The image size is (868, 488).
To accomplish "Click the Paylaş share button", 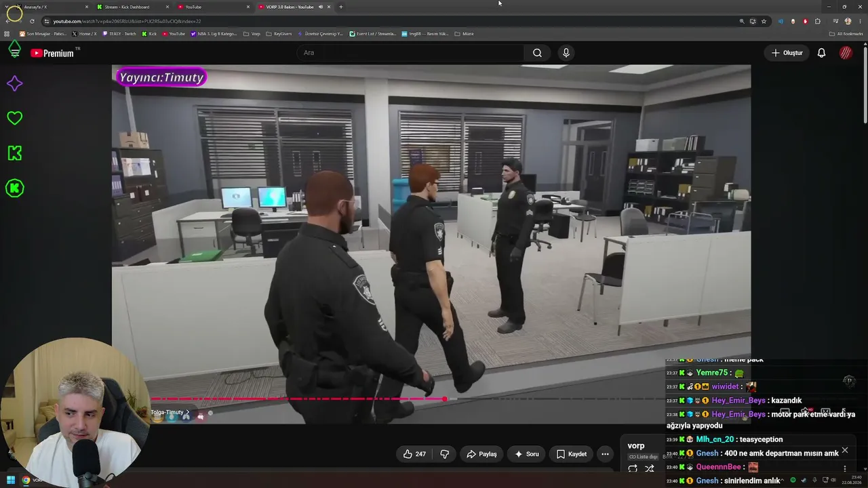I will (481, 454).
